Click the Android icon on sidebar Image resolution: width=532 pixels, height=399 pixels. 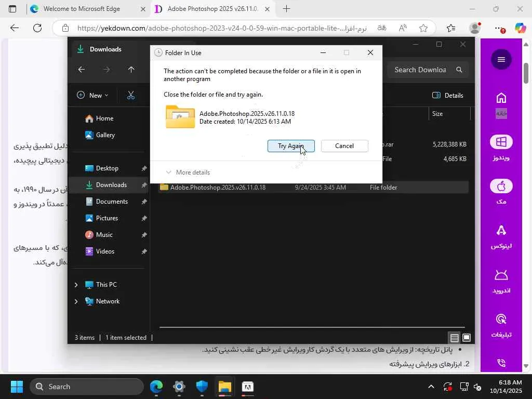tap(501, 275)
